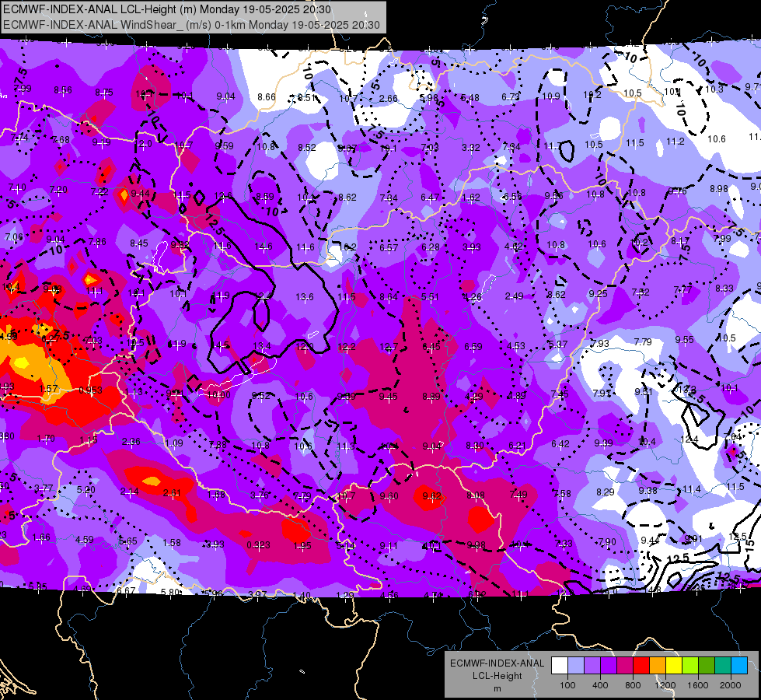Click the shear value 2.61
Screen dimensions: 761x700
[172, 493]
